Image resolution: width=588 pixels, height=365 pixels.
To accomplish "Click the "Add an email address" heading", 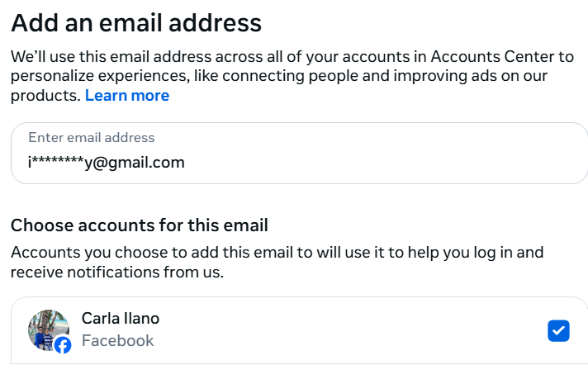I will 136,22.
